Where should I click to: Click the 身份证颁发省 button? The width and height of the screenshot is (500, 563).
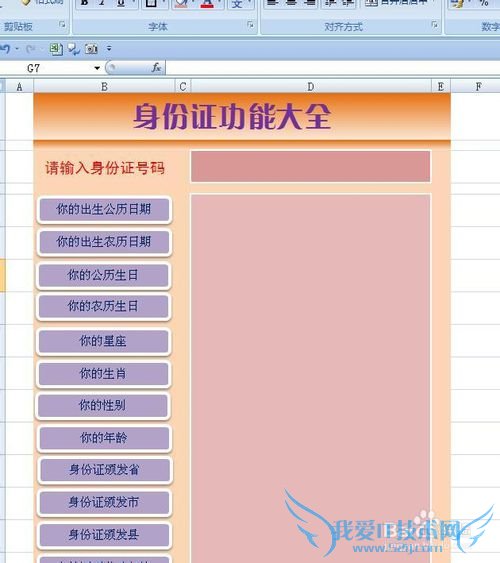(105, 470)
